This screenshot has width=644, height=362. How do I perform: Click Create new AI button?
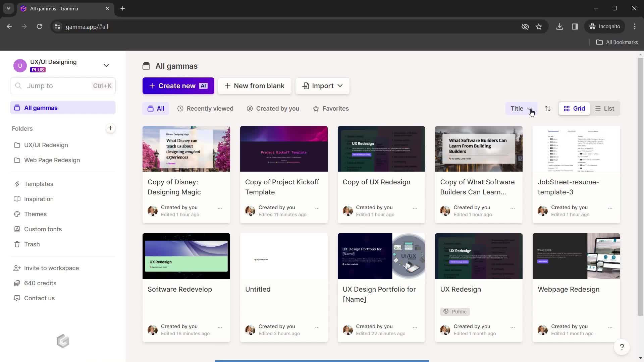tap(178, 86)
